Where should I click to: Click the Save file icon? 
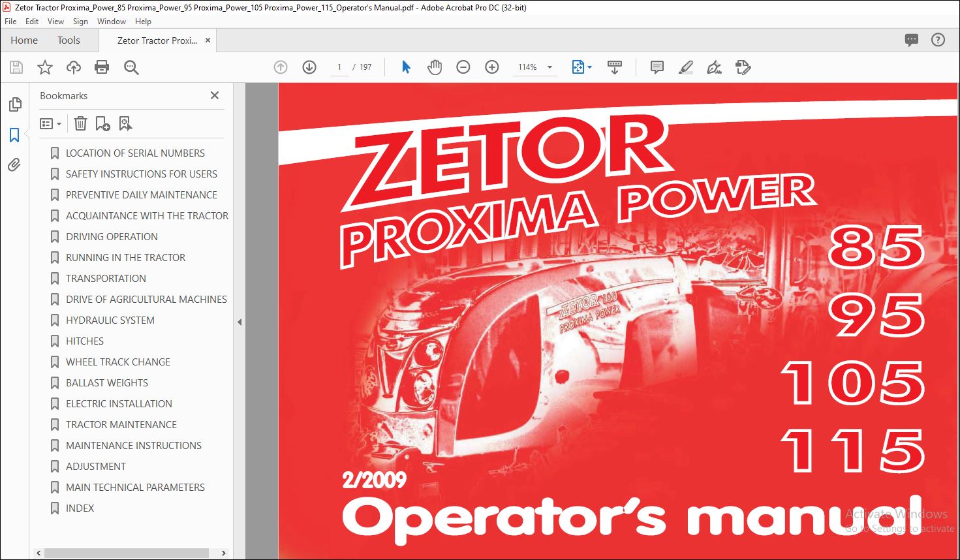point(16,67)
